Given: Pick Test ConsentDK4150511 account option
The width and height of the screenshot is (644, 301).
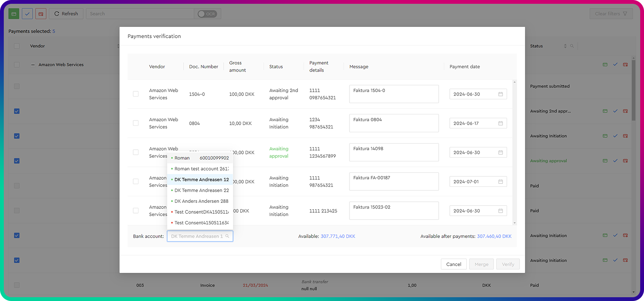Looking at the screenshot, I should tap(200, 212).
